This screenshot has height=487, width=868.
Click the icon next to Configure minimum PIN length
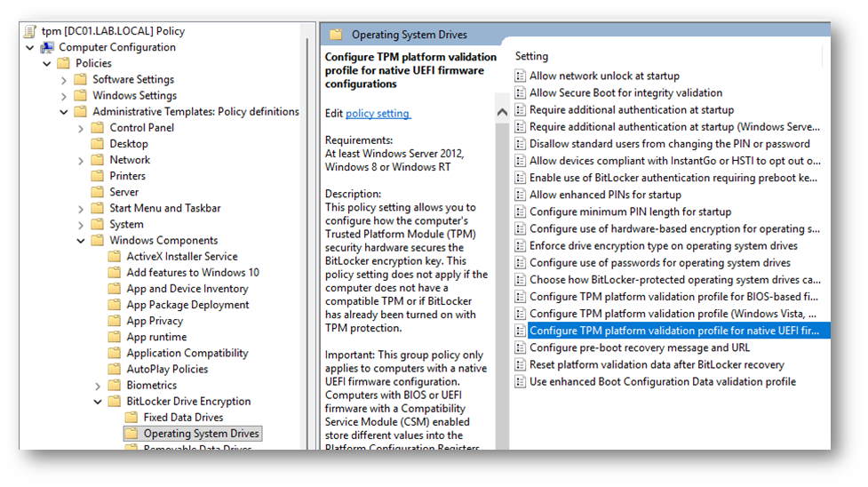pyautogui.click(x=521, y=212)
